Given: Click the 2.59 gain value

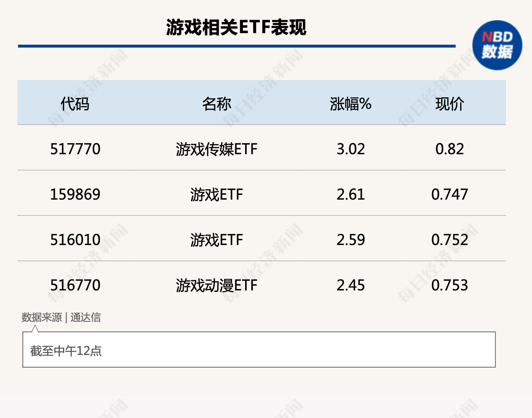Looking at the screenshot, I should pos(351,240).
